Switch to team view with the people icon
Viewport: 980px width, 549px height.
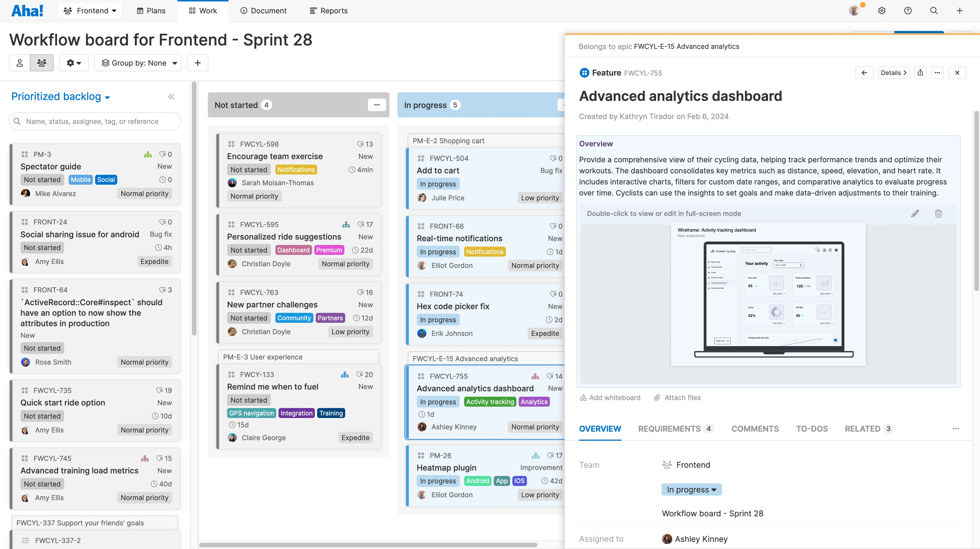tap(41, 63)
